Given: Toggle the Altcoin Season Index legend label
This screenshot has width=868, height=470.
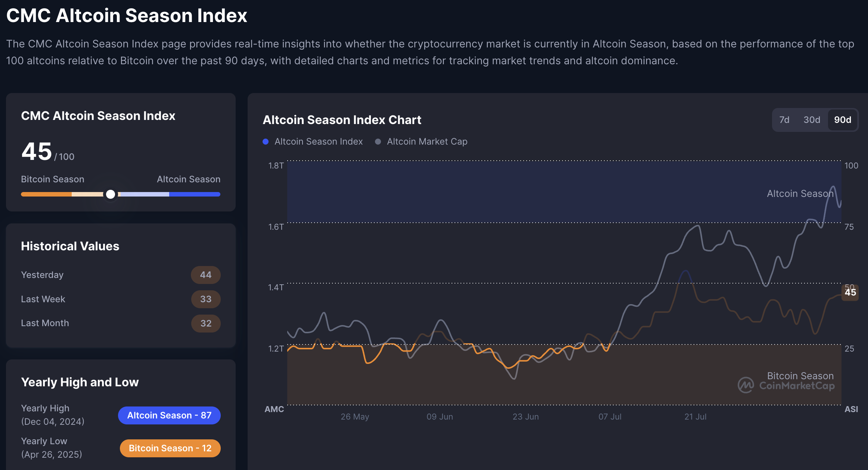Looking at the screenshot, I should [x=318, y=142].
